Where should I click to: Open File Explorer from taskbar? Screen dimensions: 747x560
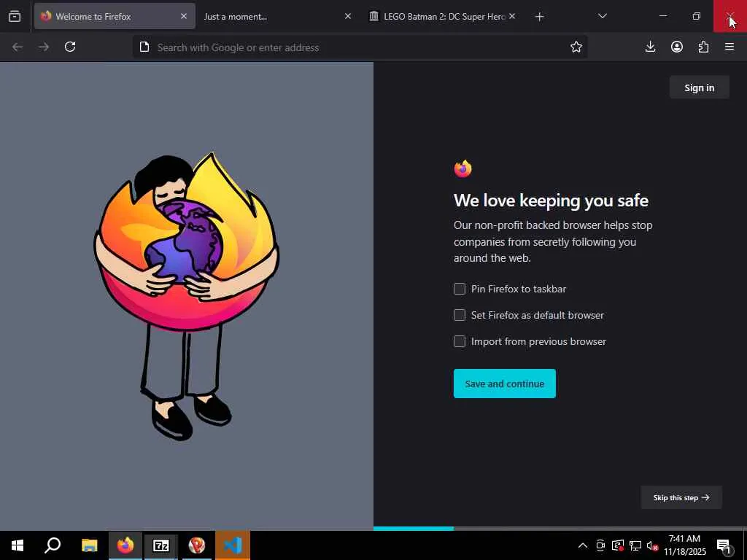pos(89,545)
